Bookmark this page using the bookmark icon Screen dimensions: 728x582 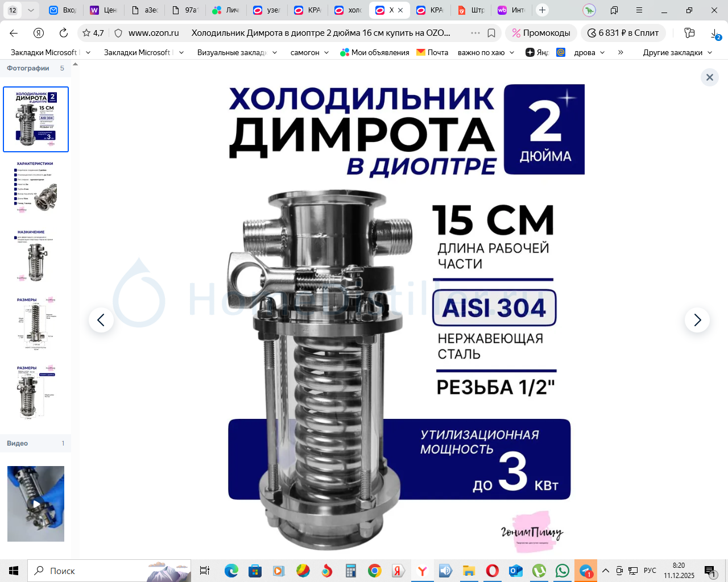(x=491, y=33)
